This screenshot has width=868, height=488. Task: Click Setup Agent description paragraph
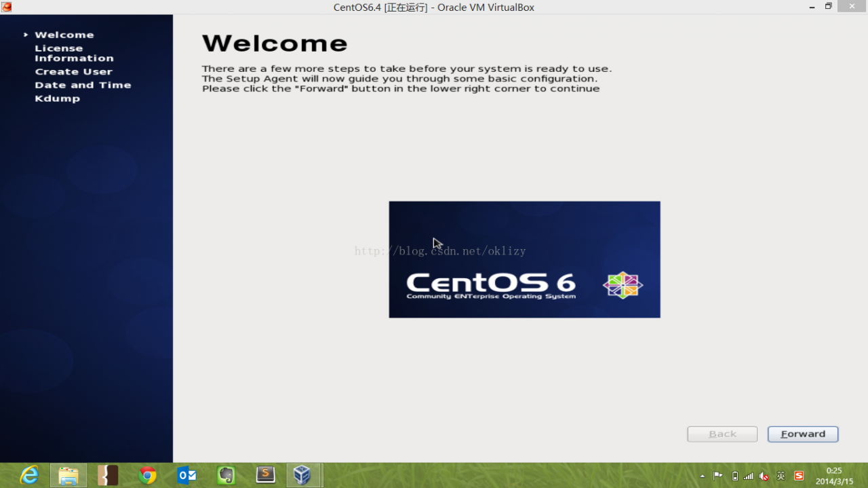(x=407, y=79)
